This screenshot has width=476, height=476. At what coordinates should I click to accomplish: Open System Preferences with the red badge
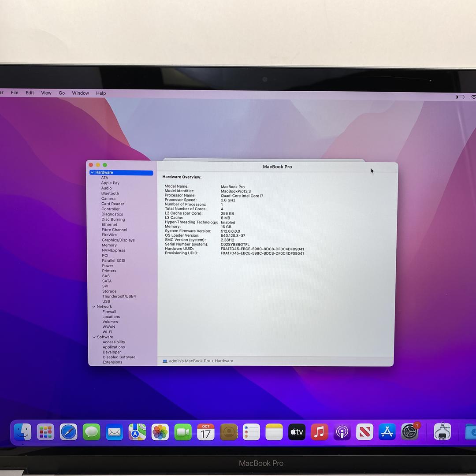[410, 432]
